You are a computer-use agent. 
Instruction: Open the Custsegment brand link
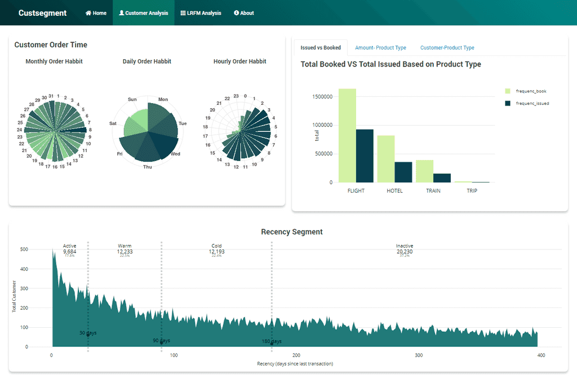(42, 13)
